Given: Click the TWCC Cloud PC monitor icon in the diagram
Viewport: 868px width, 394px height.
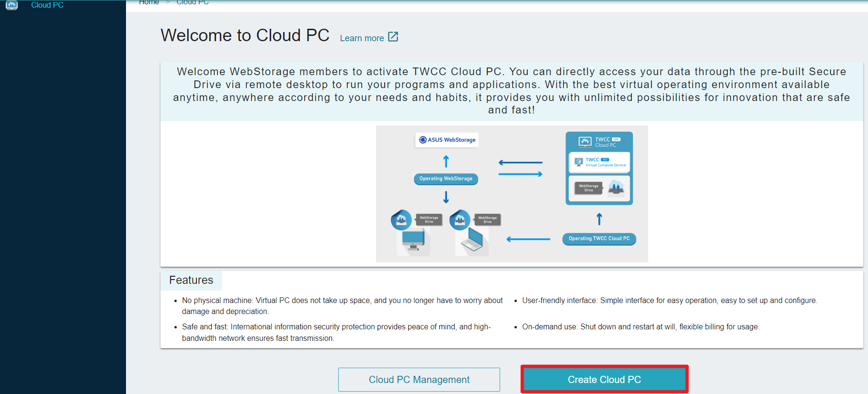Looking at the screenshot, I should (585, 142).
